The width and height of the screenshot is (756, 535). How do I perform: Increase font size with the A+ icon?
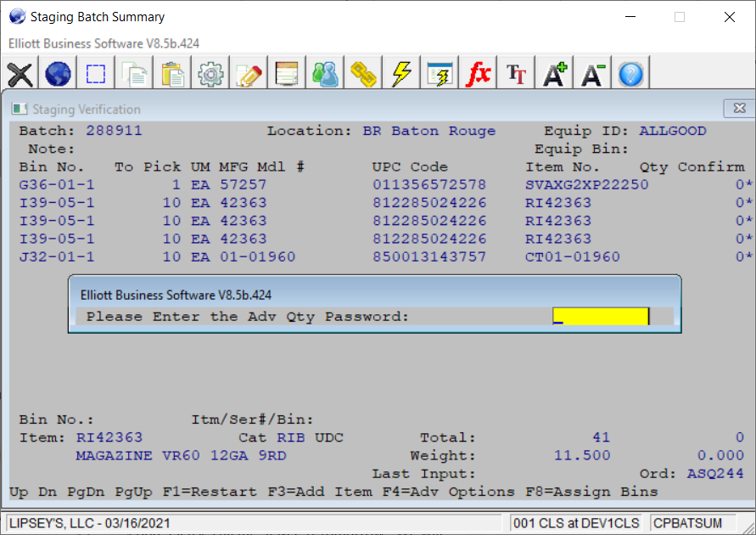[555, 74]
